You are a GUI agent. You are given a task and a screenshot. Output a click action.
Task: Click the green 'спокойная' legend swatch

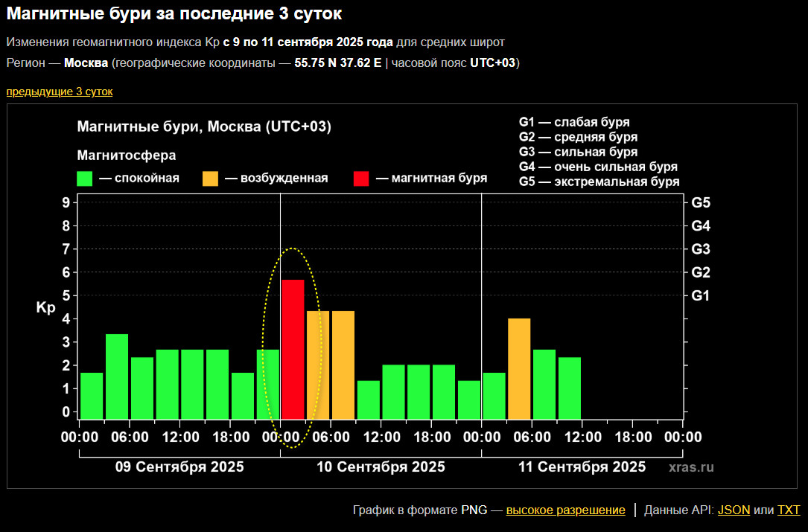[x=85, y=179]
